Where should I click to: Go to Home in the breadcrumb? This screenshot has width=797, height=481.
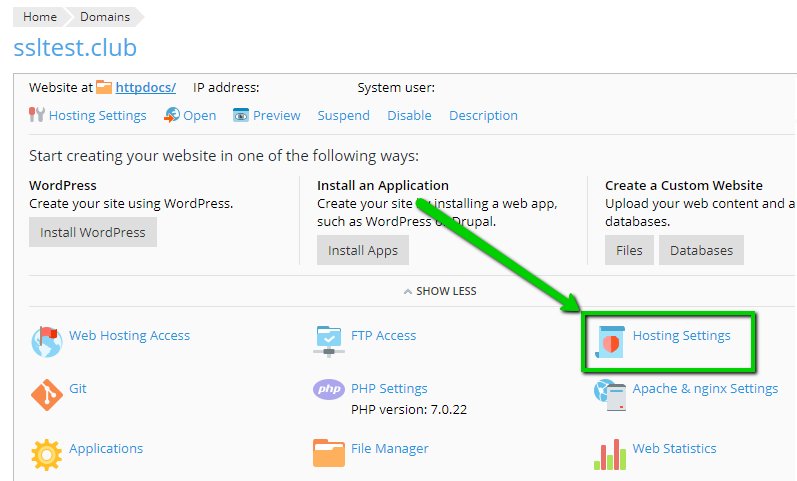point(40,17)
